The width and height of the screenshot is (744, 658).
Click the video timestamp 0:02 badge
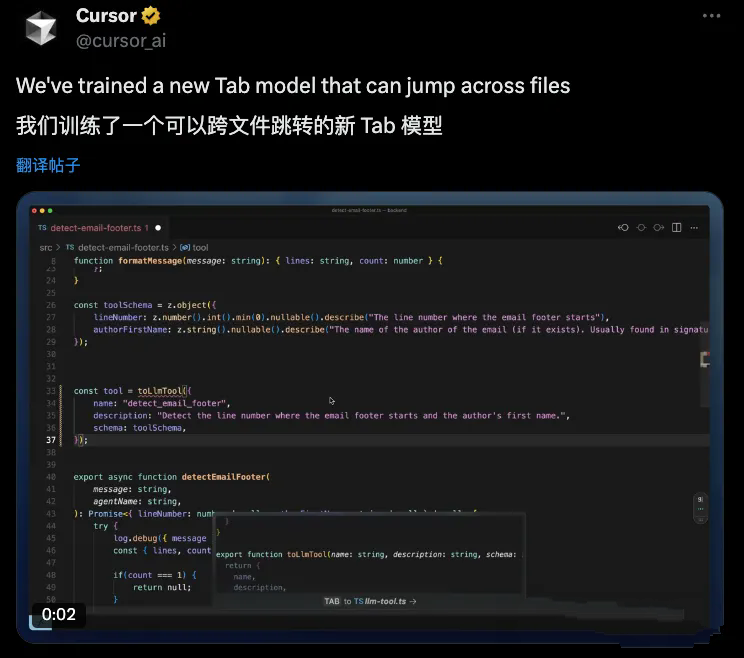tap(58, 614)
